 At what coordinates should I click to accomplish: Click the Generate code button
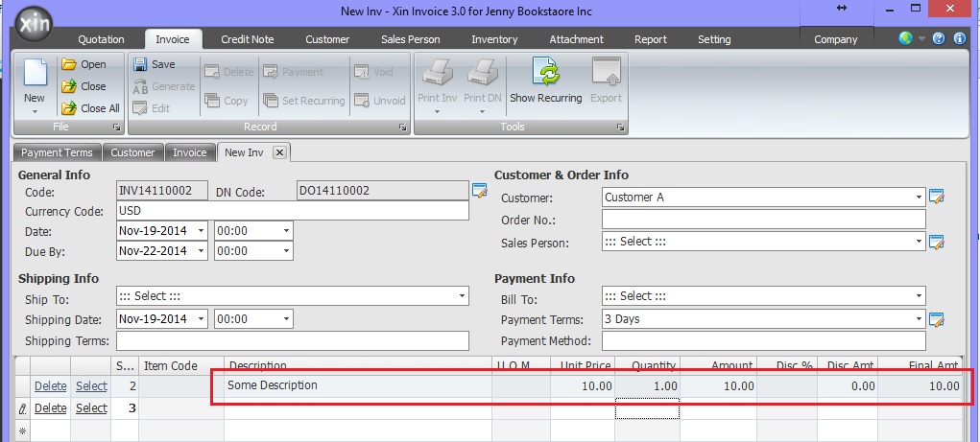pos(164,86)
